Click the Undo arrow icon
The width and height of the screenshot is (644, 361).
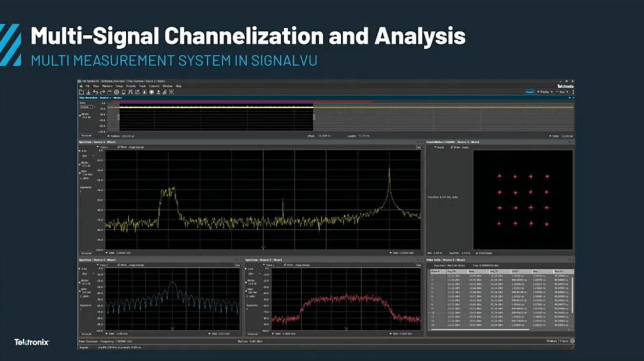coord(95,92)
